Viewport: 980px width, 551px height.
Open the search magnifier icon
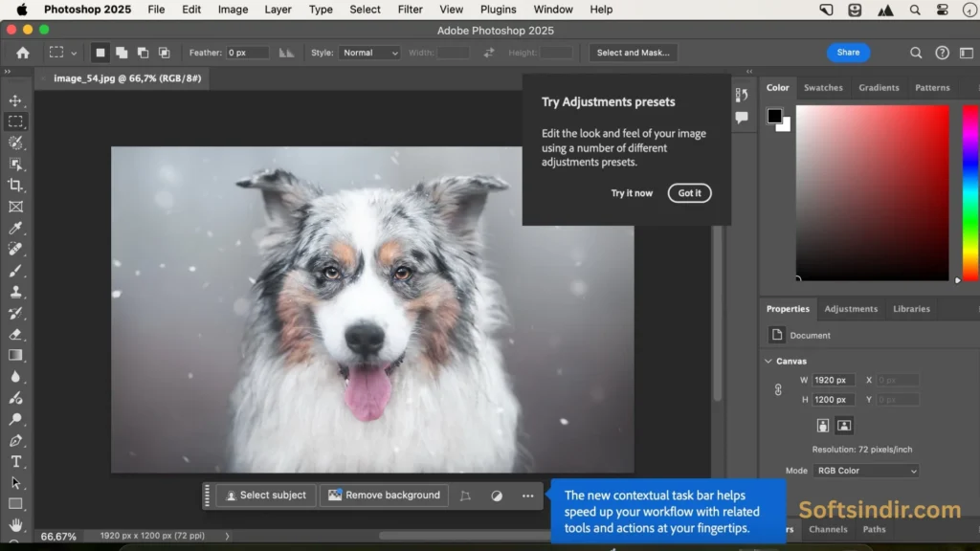(x=916, y=53)
